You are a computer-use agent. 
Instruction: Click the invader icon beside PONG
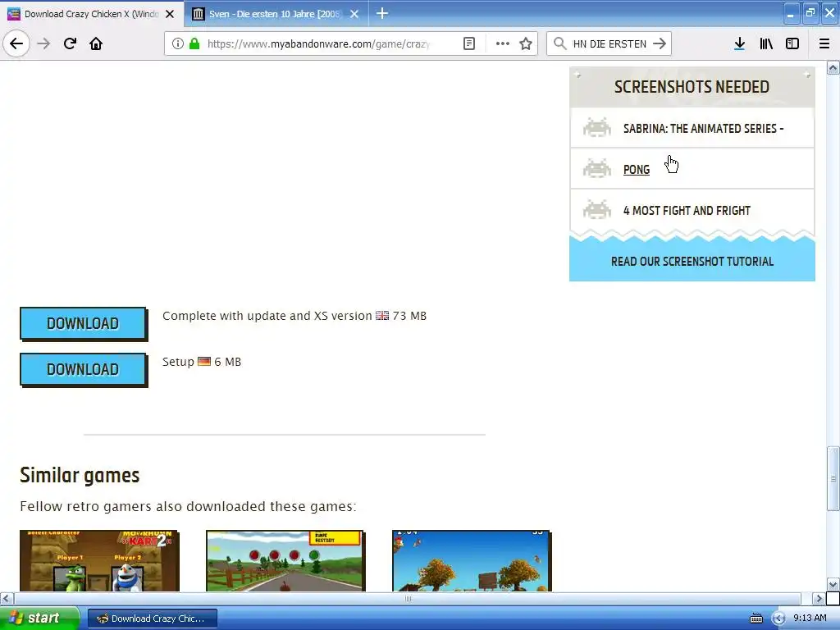[x=597, y=168]
